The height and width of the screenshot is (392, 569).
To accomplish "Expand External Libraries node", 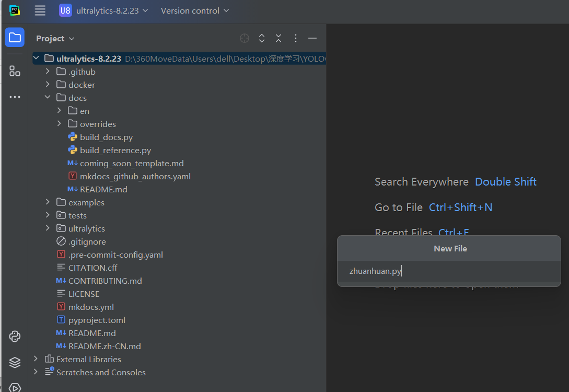I will 36,359.
